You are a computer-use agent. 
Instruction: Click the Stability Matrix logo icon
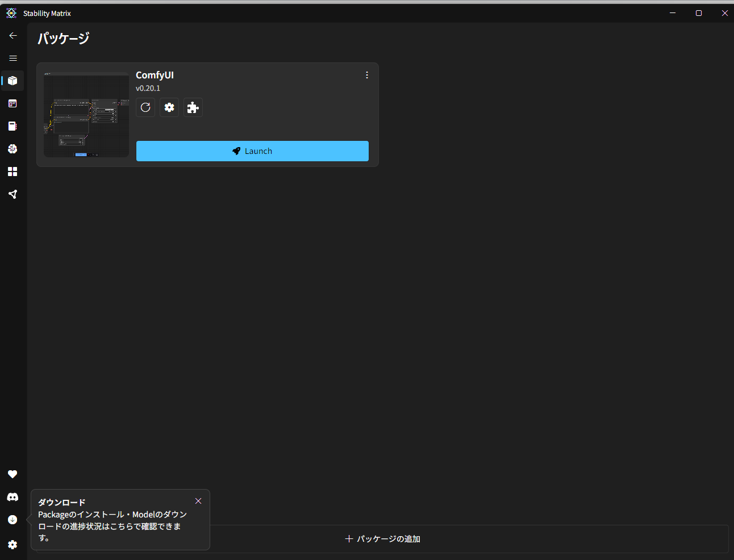[11, 13]
